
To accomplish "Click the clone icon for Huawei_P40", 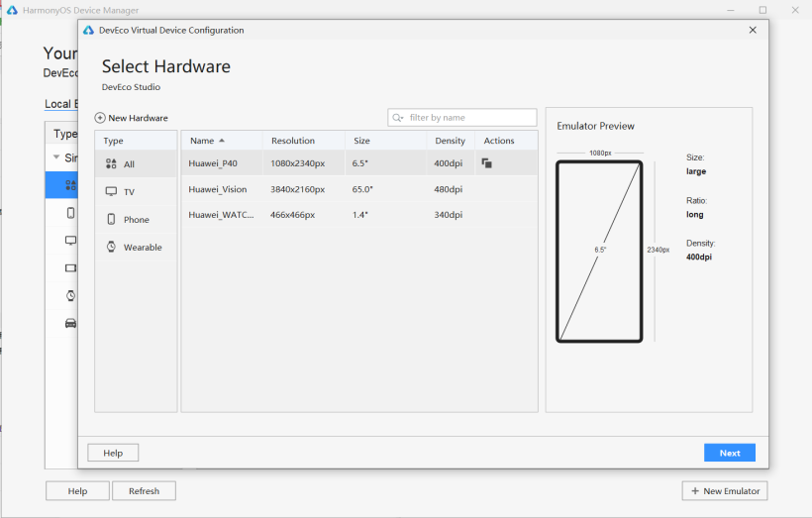I will tap(487, 163).
